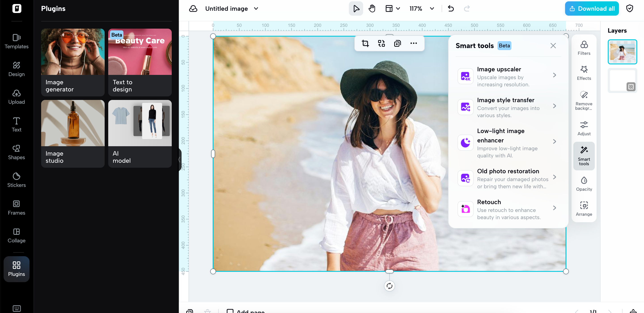
Task: Click the Download all button
Action: point(591,8)
